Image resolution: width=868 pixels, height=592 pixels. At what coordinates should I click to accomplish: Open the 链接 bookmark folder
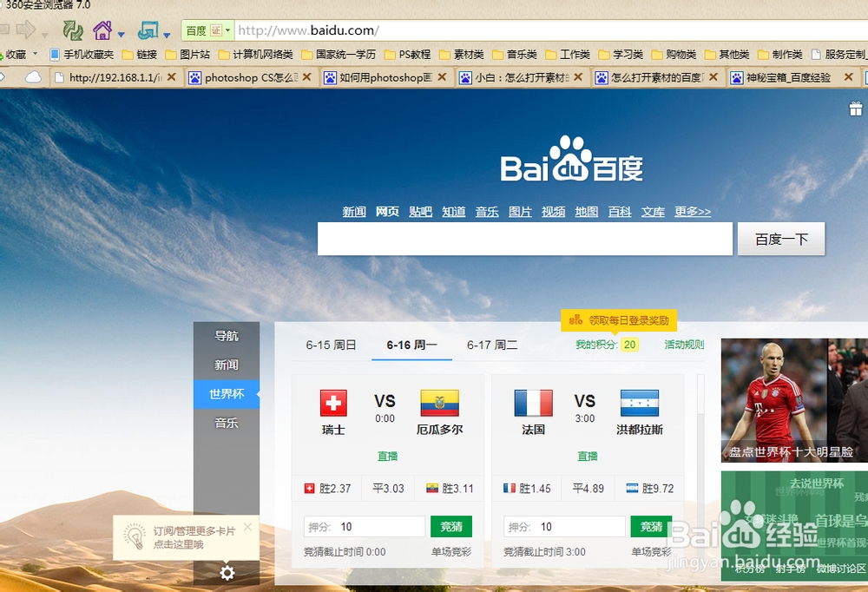tap(140, 55)
